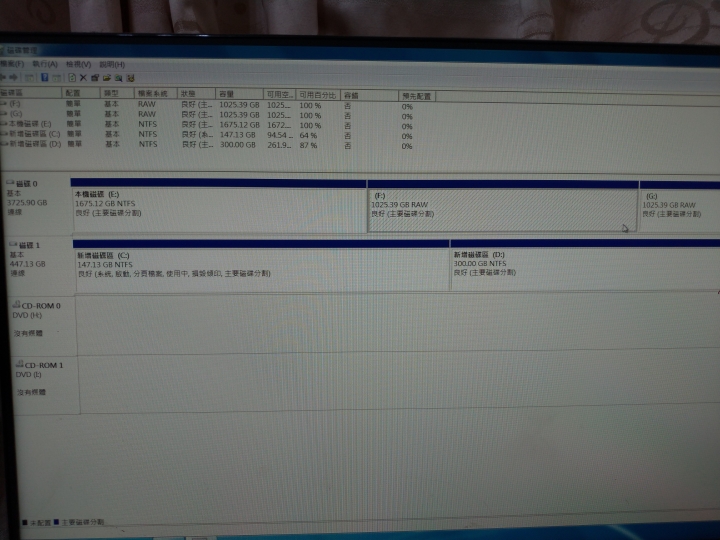Viewport: 720px width, 540px height.
Task: Open the 檔案(F) menu
Action: 12,64
